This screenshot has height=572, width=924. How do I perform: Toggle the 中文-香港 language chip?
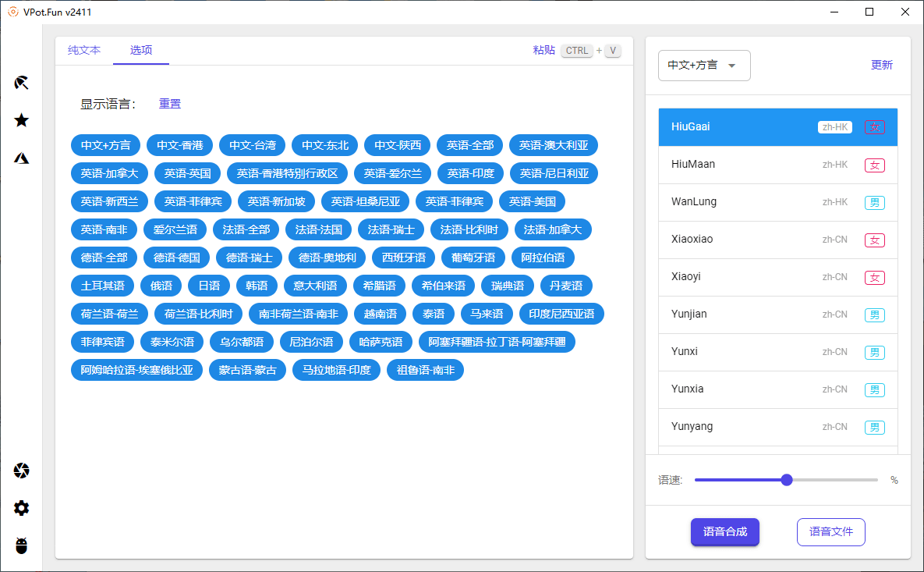tap(180, 145)
